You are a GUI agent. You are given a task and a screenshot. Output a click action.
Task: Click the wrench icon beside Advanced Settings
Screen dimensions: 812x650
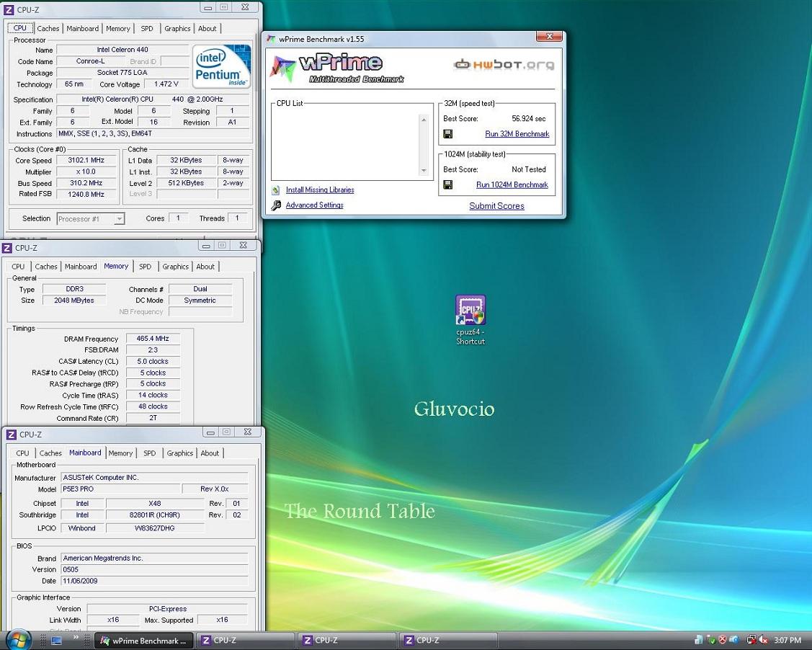click(x=276, y=205)
